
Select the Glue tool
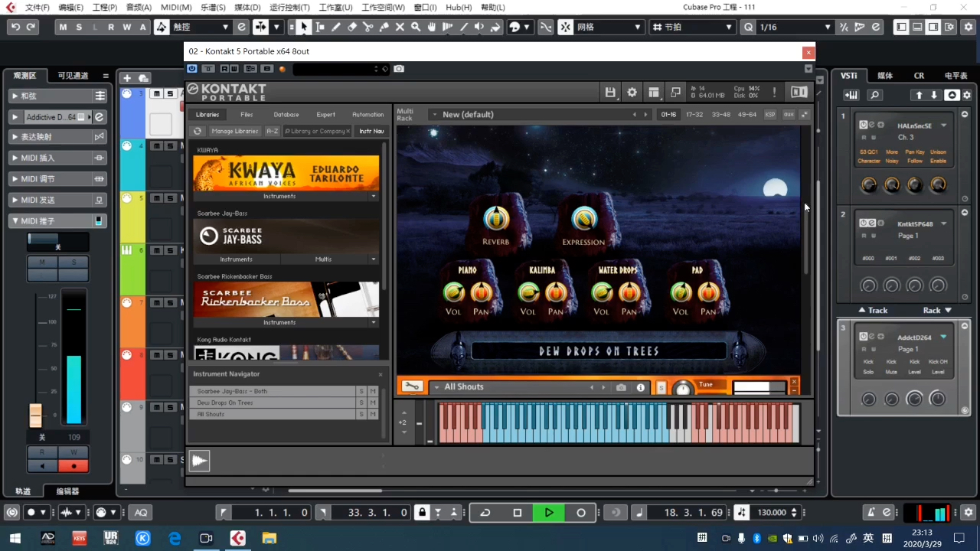click(384, 27)
